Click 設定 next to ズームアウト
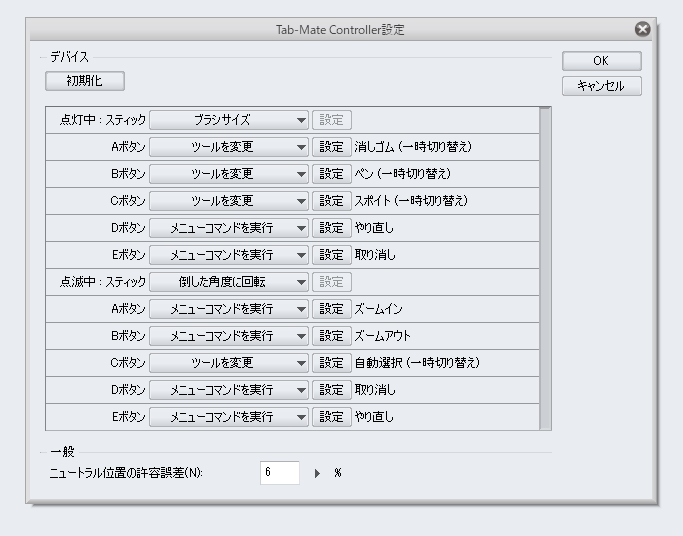Viewport: 683px width, 536px height. pyautogui.click(x=331, y=336)
